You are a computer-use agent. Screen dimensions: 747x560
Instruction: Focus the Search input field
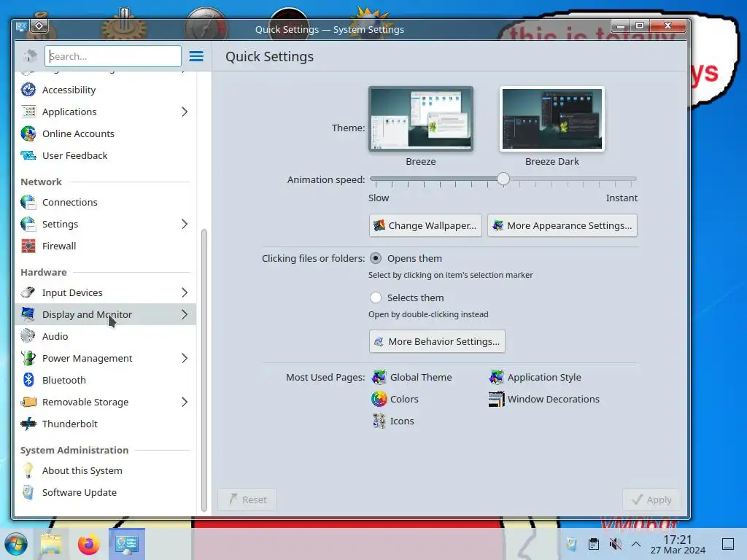(113, 56)
